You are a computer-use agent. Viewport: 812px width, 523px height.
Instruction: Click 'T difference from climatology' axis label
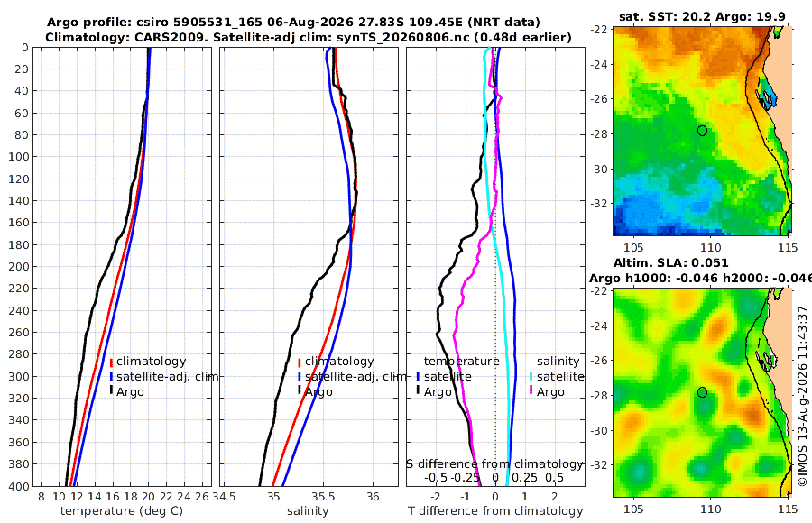[x=495, y=511]
